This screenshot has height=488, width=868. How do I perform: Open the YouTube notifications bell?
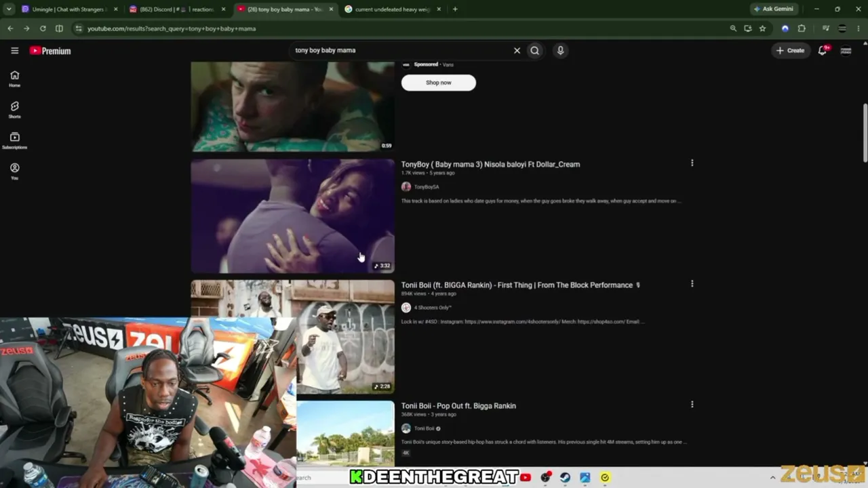click(823, 50)
